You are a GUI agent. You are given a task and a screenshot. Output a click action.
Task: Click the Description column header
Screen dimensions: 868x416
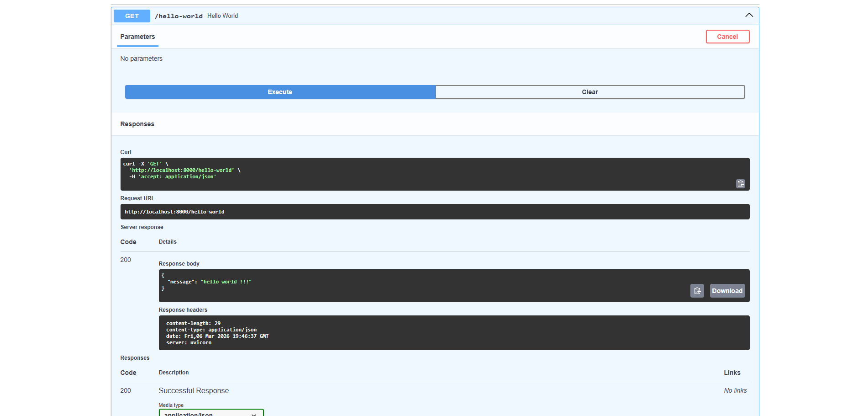[174, 373]
